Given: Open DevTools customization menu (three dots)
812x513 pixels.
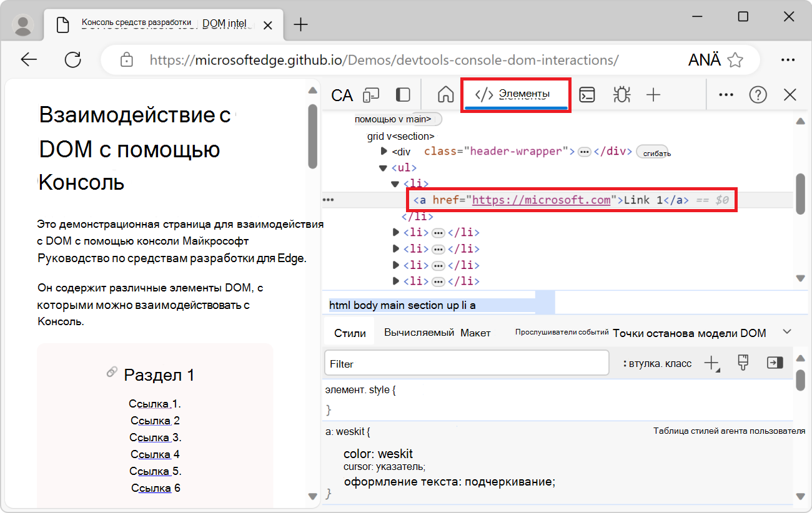Looking at the screenshot, I should [x=726, y=94].
